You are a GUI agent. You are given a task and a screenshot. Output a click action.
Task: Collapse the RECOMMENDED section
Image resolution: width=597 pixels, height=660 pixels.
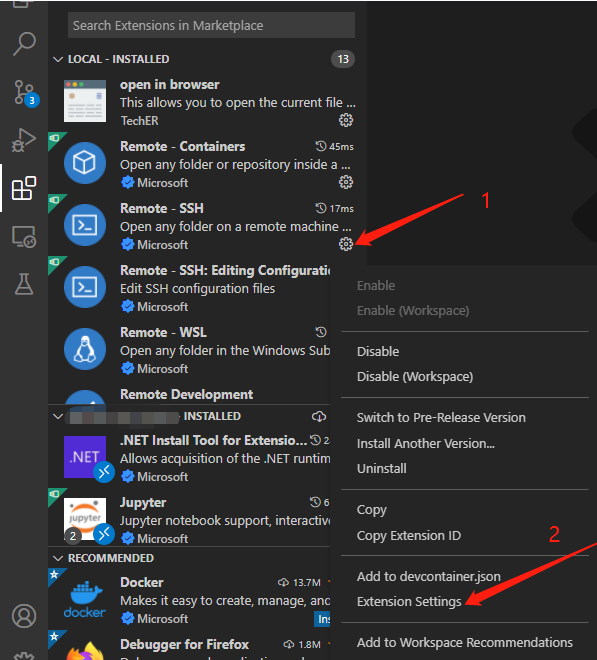(58, 558)
